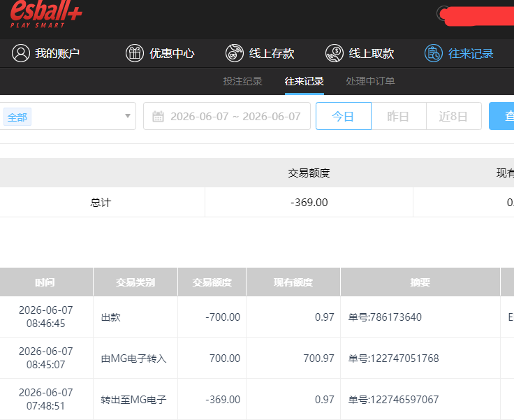Click the 08:46:45 time cell
The image size is (514, 420).
click(46, 317)
